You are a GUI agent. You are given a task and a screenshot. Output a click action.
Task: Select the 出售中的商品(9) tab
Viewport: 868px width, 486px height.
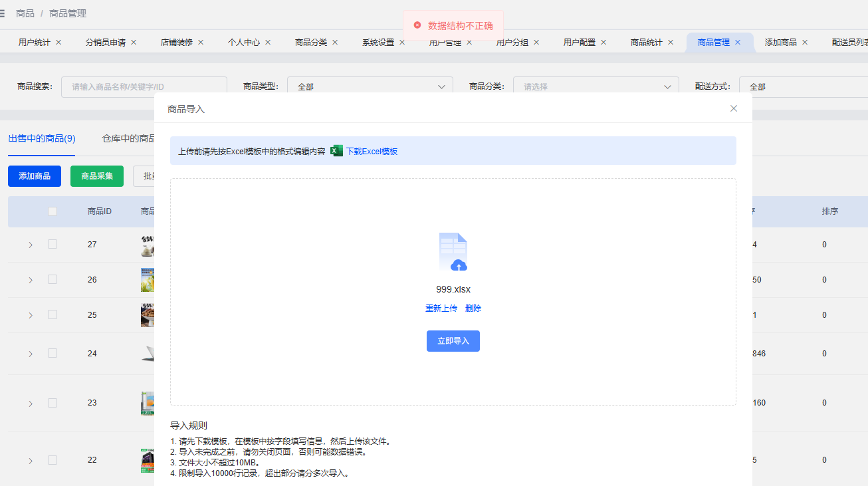click(42, 139)
